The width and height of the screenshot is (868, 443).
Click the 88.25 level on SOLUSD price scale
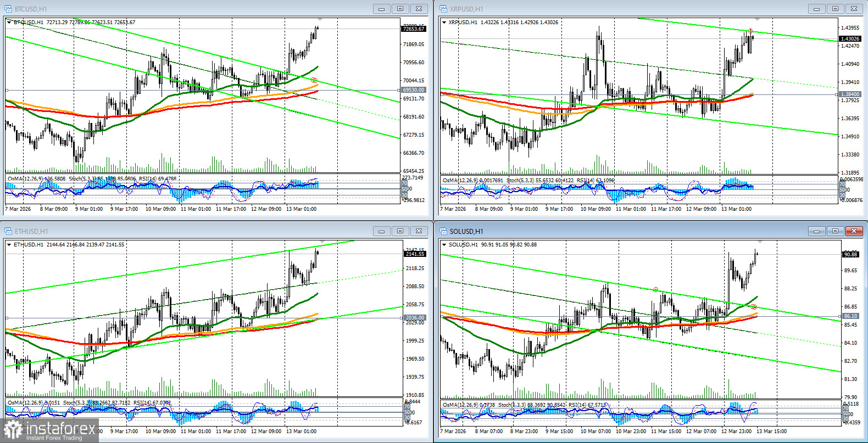850,289
